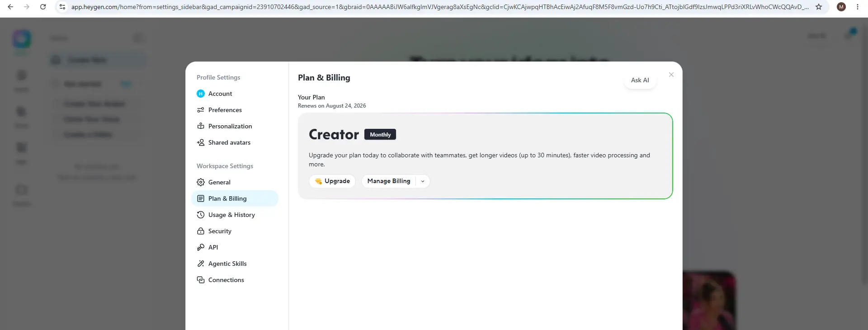Select the Plan & Billing section
Image resolution: width=868 pixels, height=330 pixels.
click(235, 198)
